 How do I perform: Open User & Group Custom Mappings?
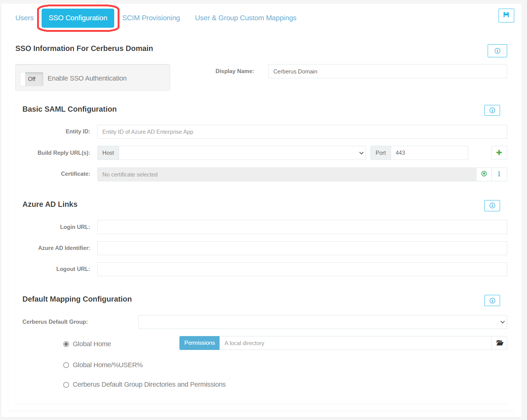(x=245, y=18)
